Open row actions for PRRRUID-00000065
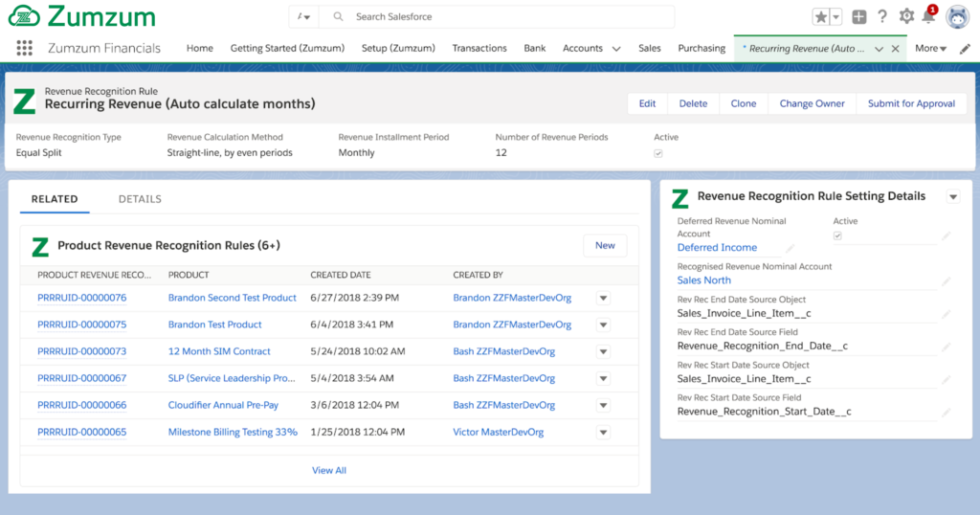 pyautogui.click(x=603, y=433)
